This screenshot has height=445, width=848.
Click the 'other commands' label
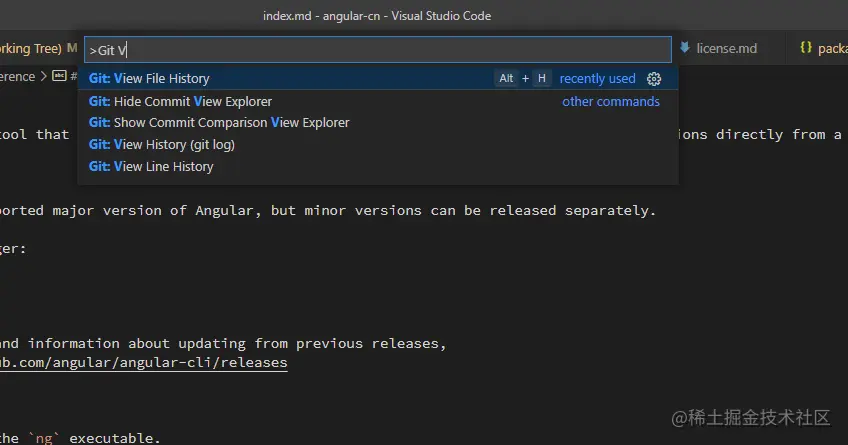pyautogui.click(x=611, y=101)
